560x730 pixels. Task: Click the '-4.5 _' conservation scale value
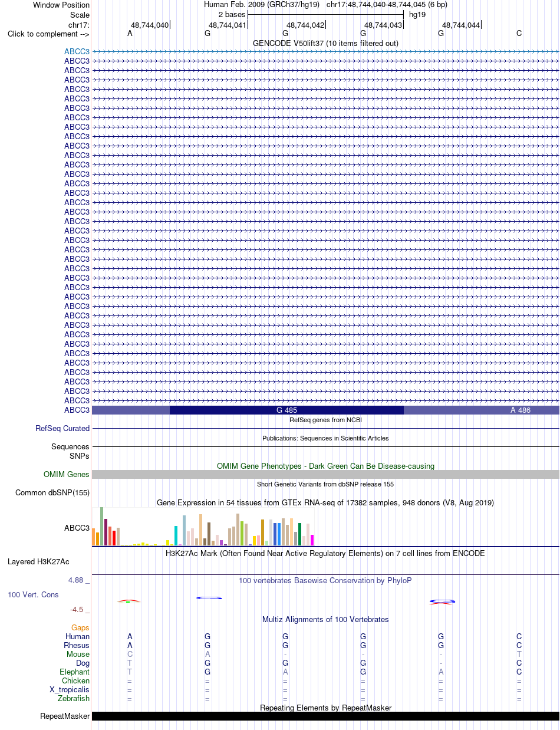[80, 610]
